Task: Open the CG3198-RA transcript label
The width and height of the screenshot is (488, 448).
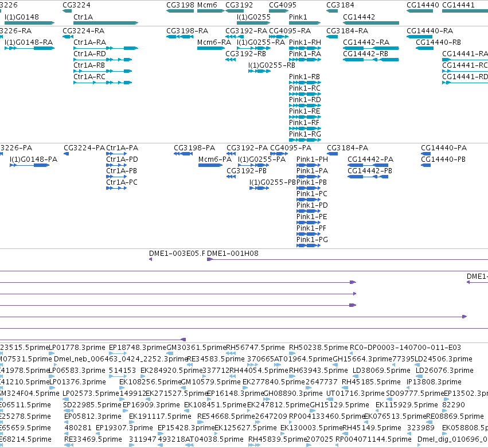Action: [x=188, y=31]
